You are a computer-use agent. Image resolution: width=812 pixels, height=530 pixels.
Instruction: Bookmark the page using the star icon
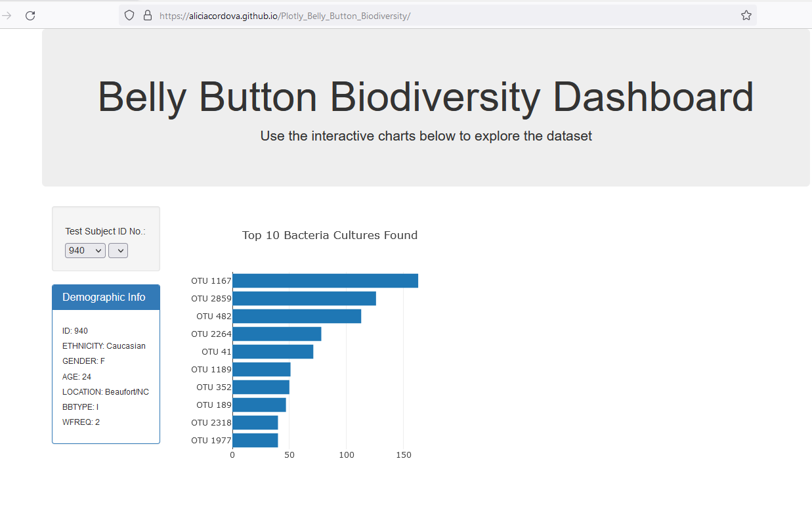(x=746, y=14)
